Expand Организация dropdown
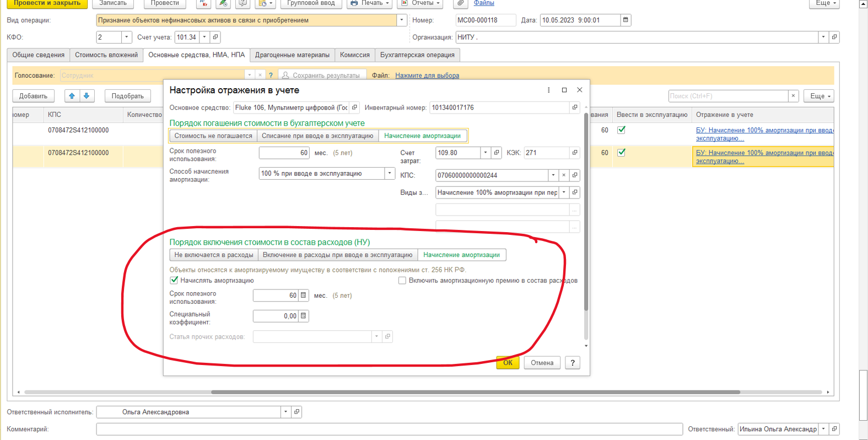 click(823, 37)
